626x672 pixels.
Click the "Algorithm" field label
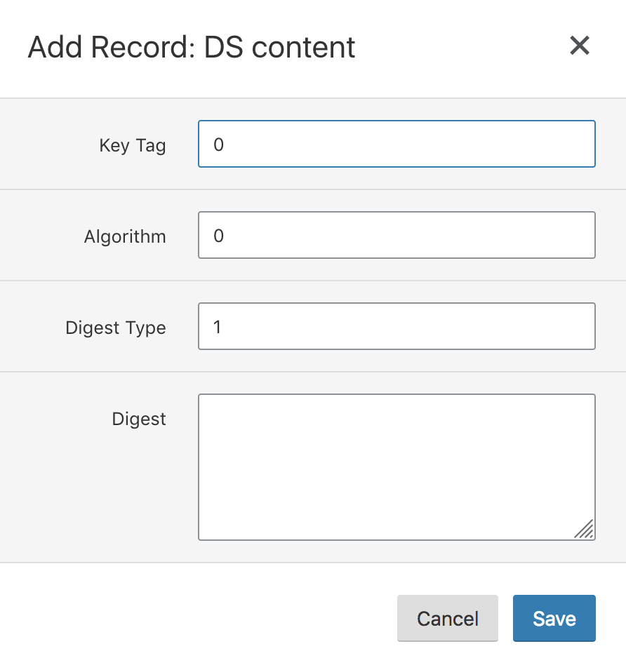(x=125, y=236)
